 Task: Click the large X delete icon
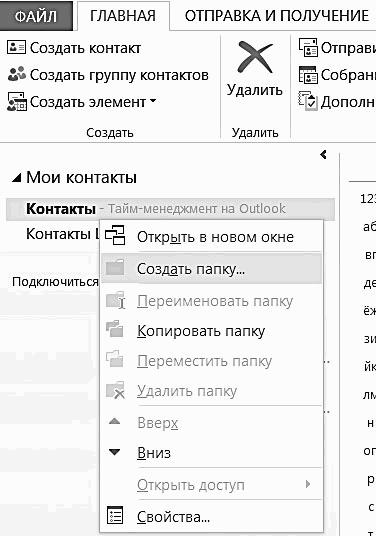click(x=255, y=57)
